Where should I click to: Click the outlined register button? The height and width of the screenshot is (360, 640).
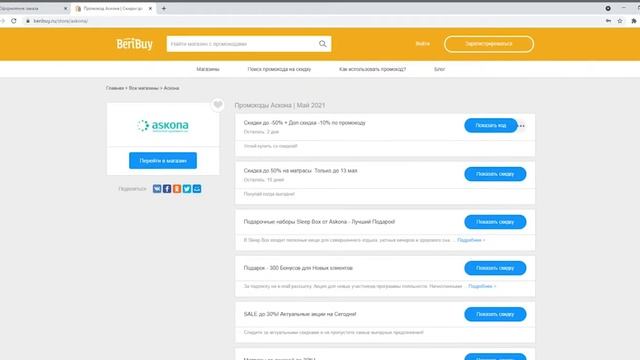489,44
